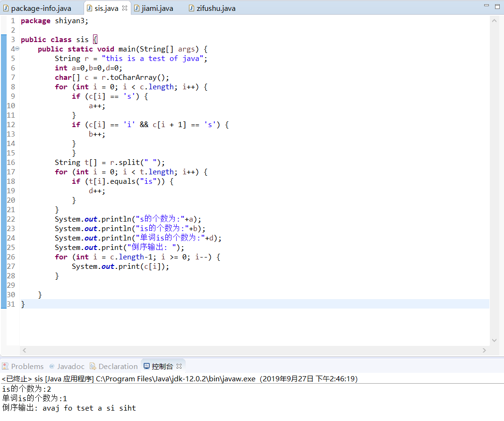Image resolution: width=504 pixels, height=421 pixels.
Task: Click the horizontal scroll left arrow
Action: click(25, 350)
